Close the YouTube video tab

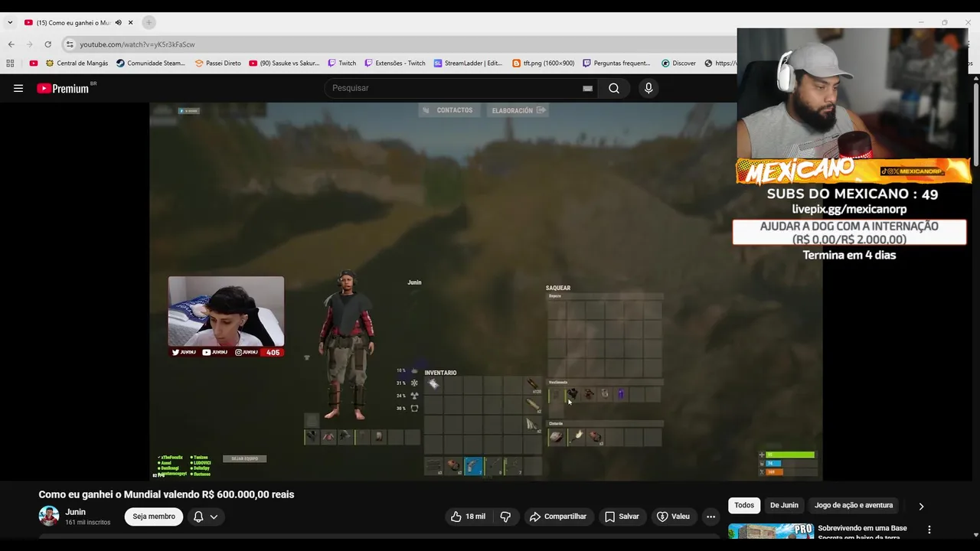pyautogui.click(x=131, y=23)
